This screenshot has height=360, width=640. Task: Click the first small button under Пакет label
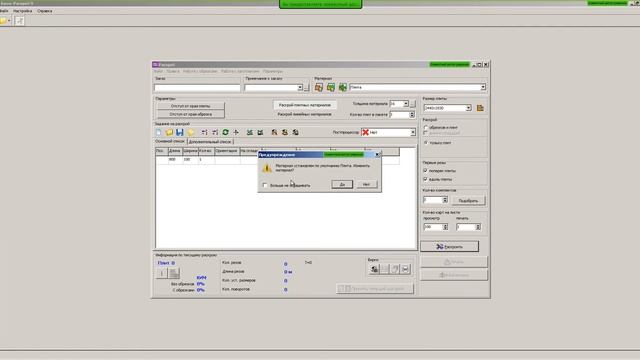point(162,273)
